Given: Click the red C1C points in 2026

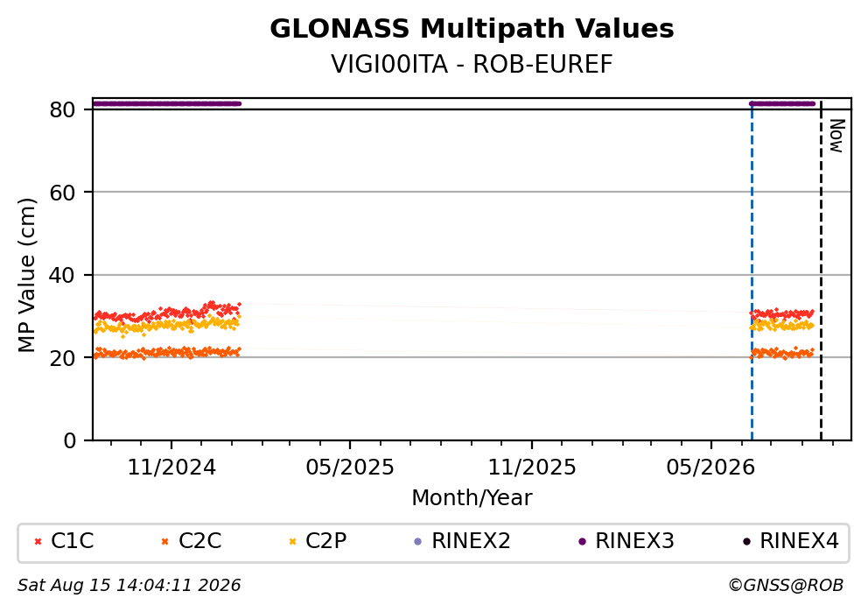Looking at the screenshot, I should 781,313.
